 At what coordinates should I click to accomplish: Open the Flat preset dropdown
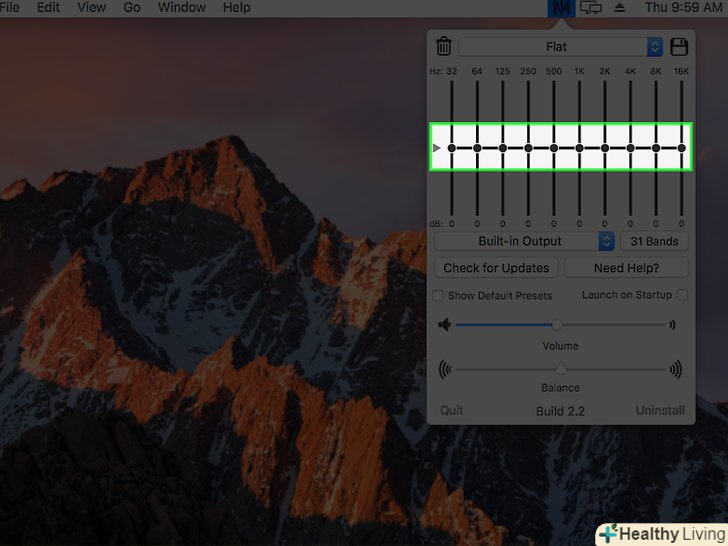pyautogui.click(x=561, y=47)
